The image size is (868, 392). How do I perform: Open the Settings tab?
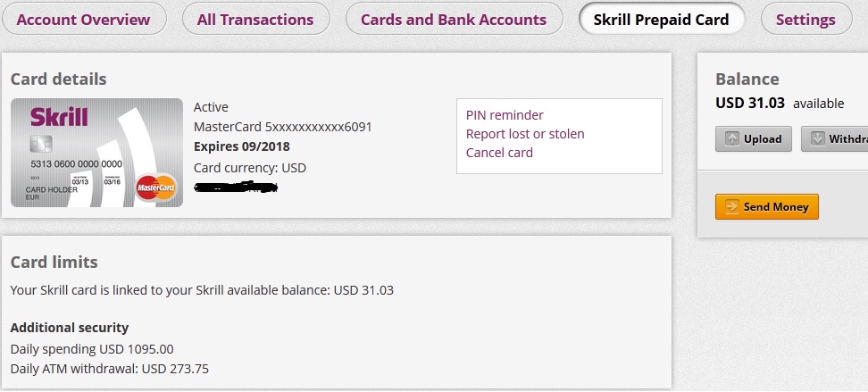(x=805, y=19)
